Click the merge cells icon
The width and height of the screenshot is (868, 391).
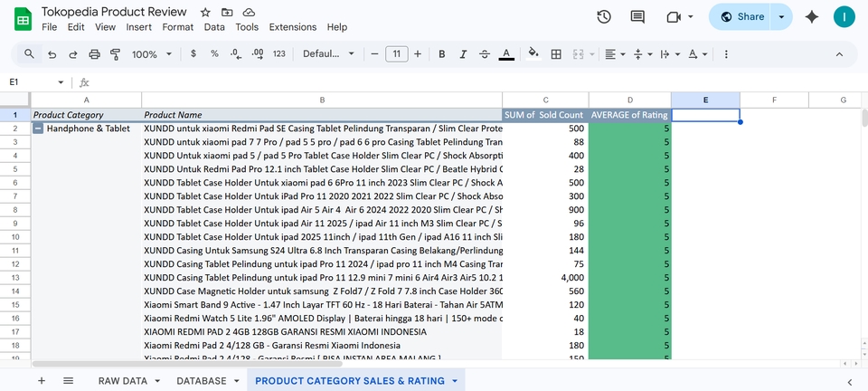coord(579,54)
